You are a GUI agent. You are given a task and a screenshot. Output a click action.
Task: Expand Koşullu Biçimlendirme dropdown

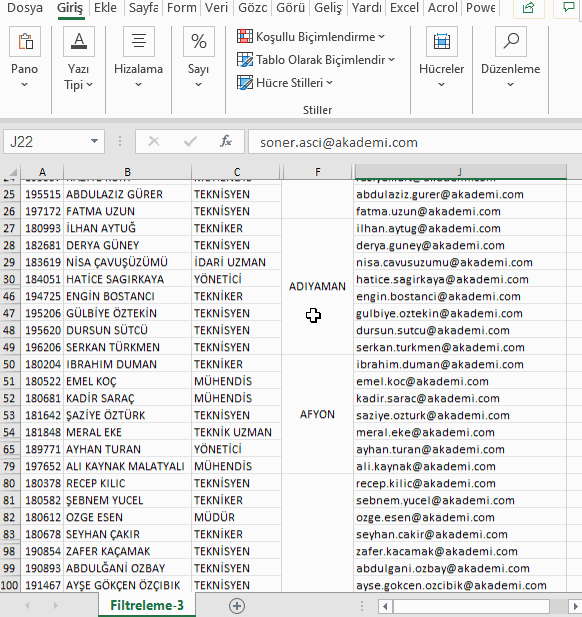click(x=311, y=37)
